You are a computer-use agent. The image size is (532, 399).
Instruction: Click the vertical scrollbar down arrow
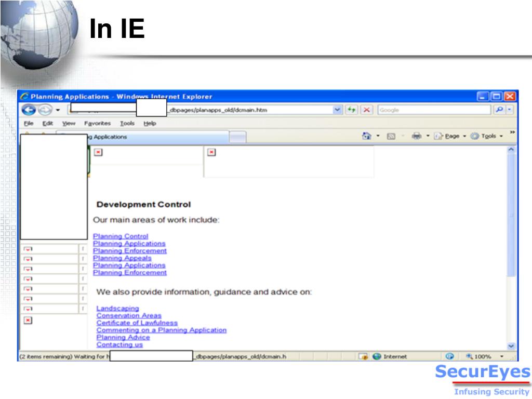coord(511,346)
